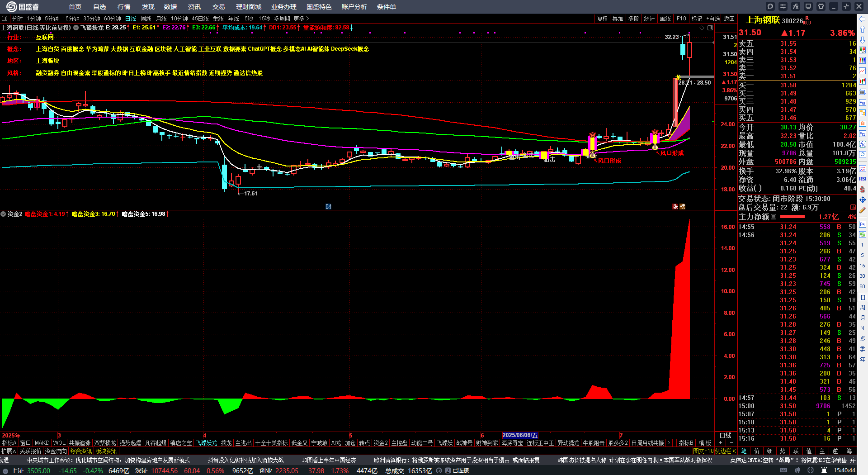Open the skin theme shirt icon
Image resolution: width=868 pixels, height=475 pixels.
click(x=821, y=6)
